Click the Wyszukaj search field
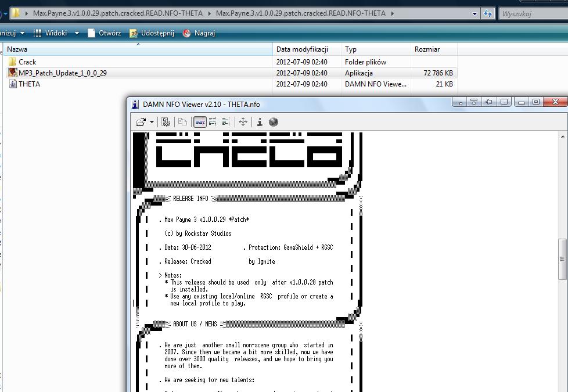Viewport: 568px width, 392px height. [x=534, y=14]
